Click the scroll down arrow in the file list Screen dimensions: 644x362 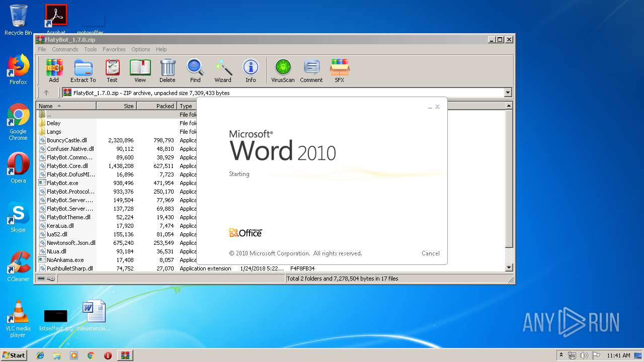pyautogui.click(x=509, y=268)
